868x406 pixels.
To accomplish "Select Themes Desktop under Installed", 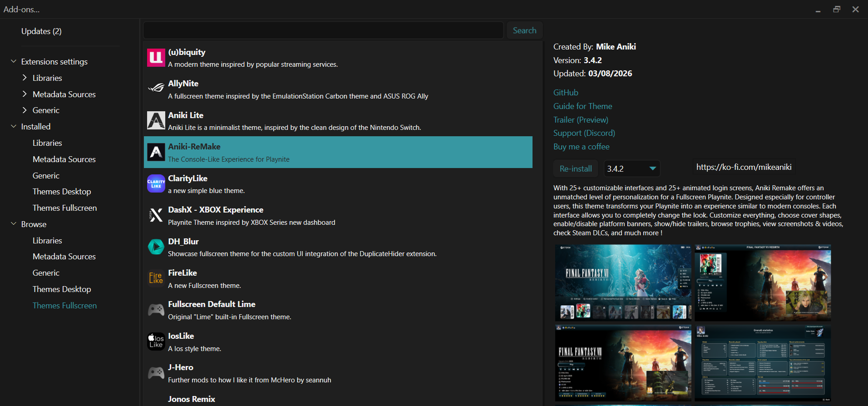I will pyautogui.click(x=62, y=192).
